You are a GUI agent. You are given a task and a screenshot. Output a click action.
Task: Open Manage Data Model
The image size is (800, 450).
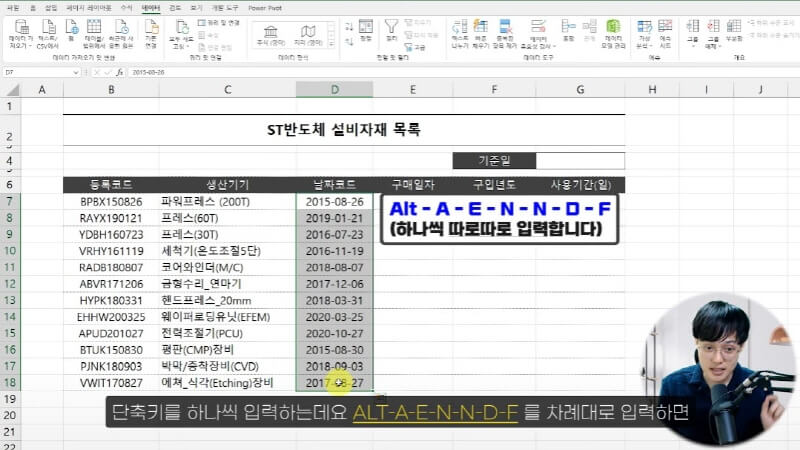pyautogui.click(x=613, y=34)
